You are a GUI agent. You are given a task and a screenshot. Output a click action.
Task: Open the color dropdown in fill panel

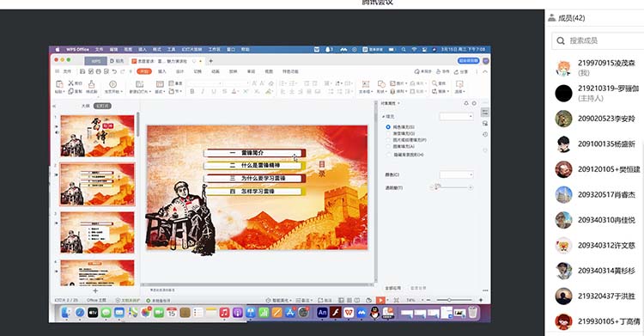(456, 174)
